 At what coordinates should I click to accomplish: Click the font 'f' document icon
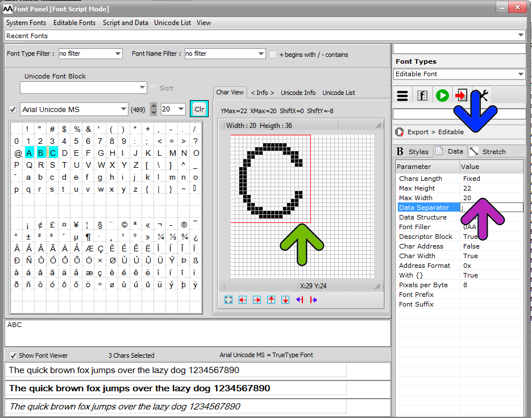(x=422, y=96)
